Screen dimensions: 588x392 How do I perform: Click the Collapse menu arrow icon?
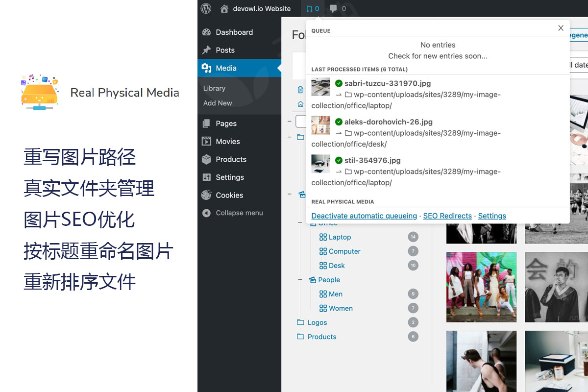click(x=206, y=213)
